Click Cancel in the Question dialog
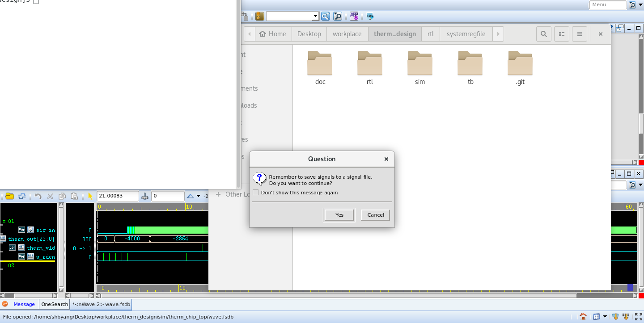 (375, 215)
